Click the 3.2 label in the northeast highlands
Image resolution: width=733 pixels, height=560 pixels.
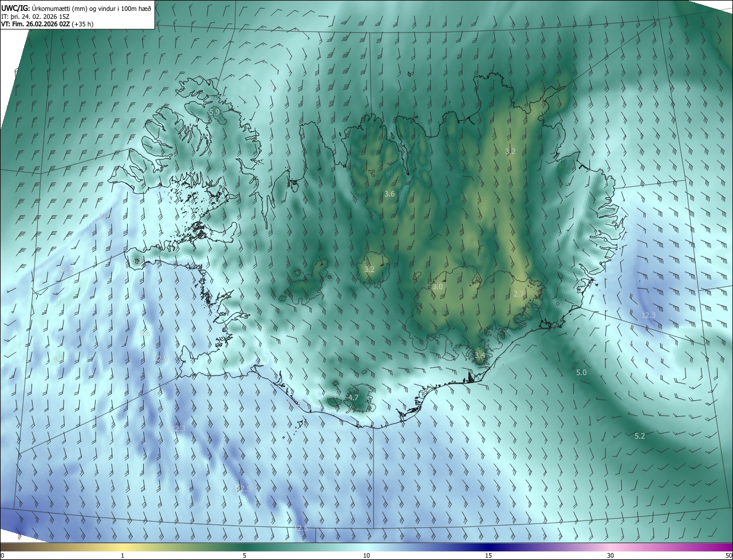[510, 152]
